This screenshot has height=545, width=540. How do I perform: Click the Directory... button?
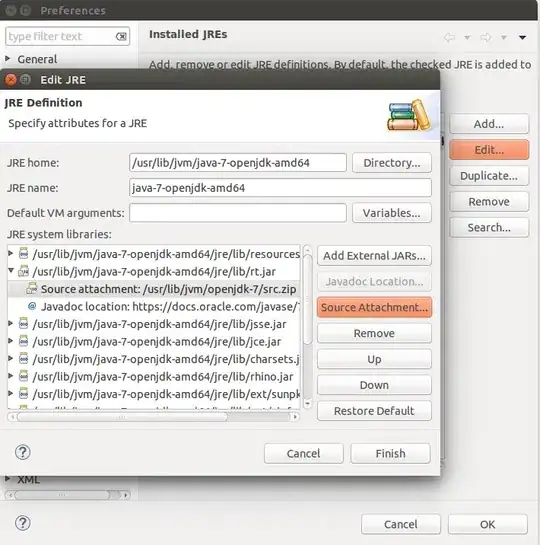tap(392, 163)
